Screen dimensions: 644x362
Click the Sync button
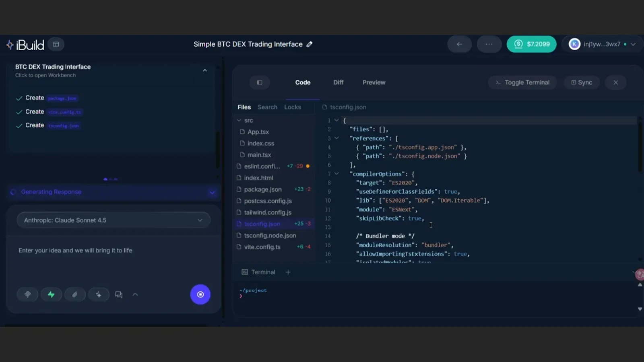582,82
